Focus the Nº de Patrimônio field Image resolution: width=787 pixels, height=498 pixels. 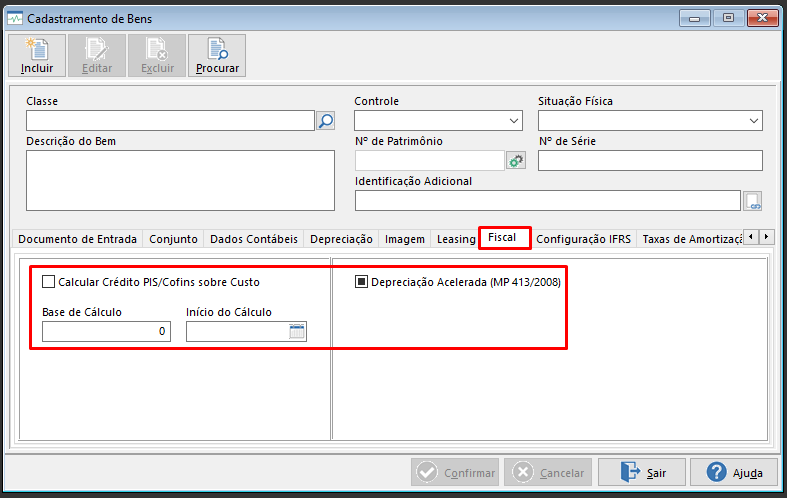(x=430, y=161)
